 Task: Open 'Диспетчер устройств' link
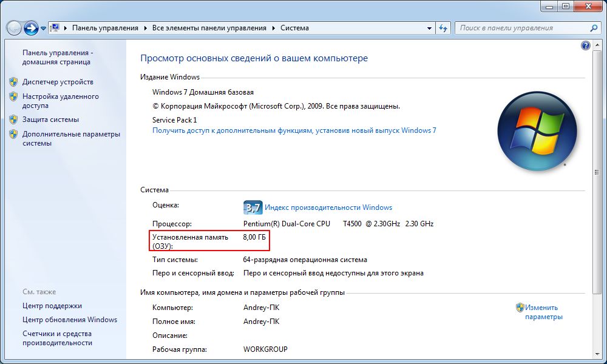click(x=58, y=82)
